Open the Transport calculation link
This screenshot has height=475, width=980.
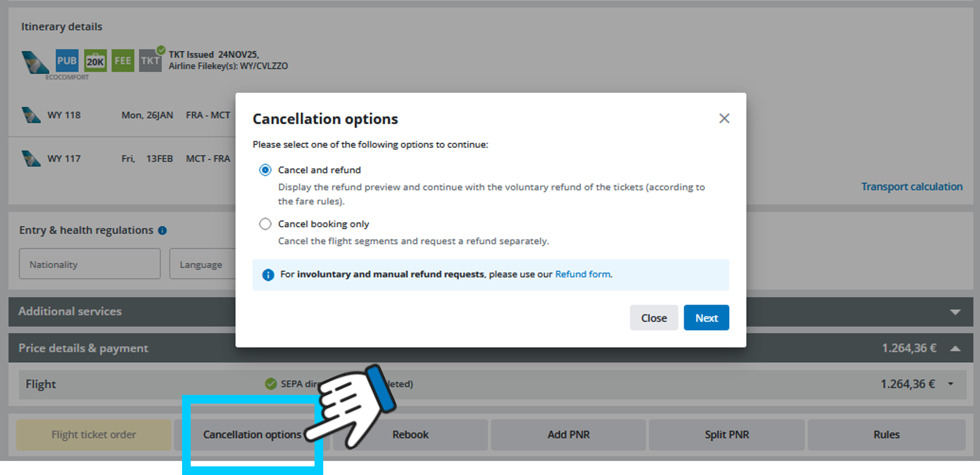tap(911, 187)
